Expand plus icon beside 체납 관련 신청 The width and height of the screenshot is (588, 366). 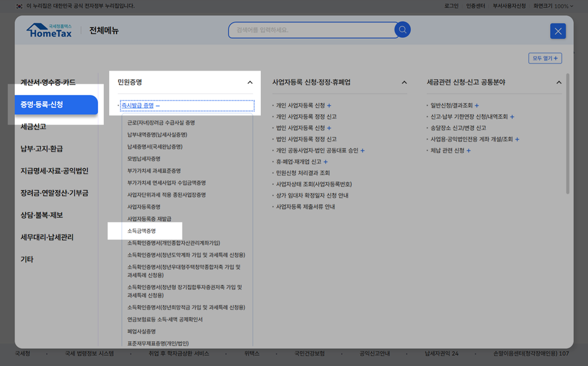469,150
